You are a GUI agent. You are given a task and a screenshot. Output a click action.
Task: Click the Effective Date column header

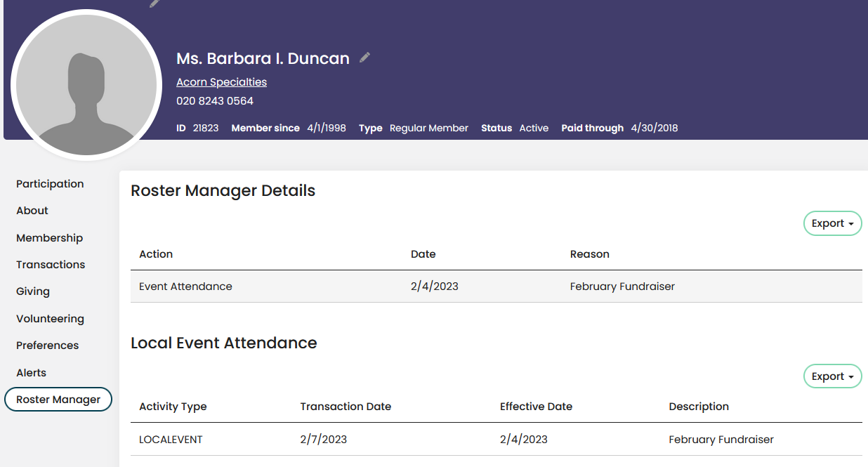pyautogui.click(x=536, y=407)
